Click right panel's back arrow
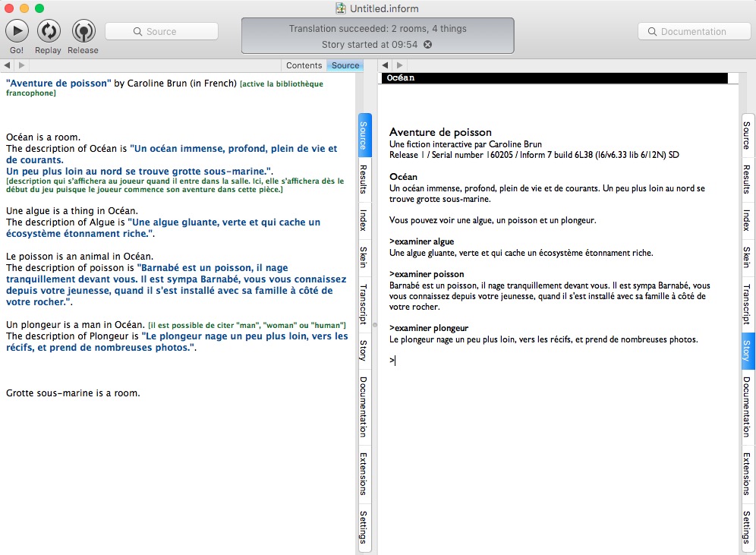 coord(386,66)
